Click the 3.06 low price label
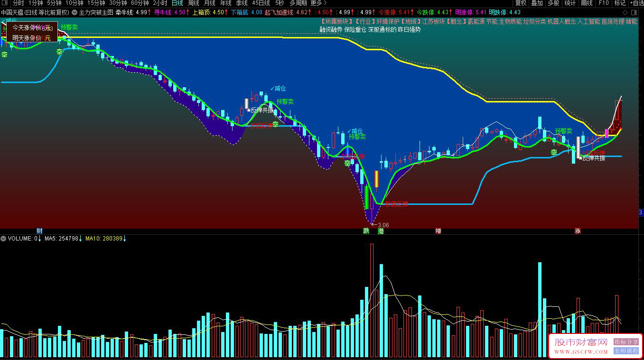Viewport: 644px width, 360px height. 383,225
